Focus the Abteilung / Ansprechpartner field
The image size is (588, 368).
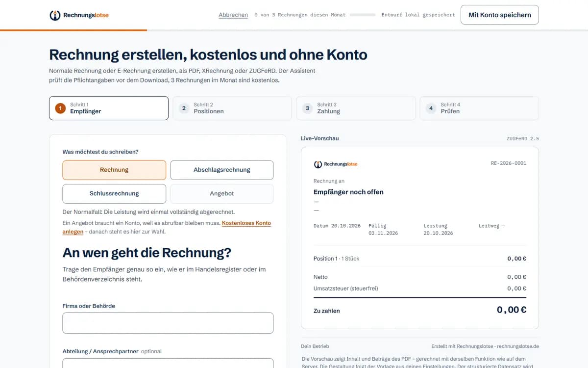[168, 363]
